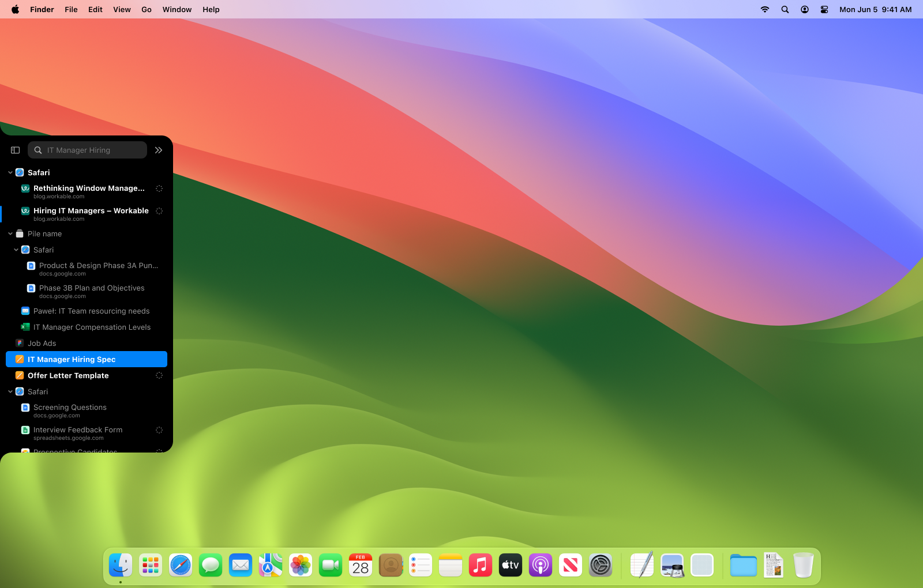Collapse the top Safari results group
Screen dimensions: 923x588
(10, 172)
